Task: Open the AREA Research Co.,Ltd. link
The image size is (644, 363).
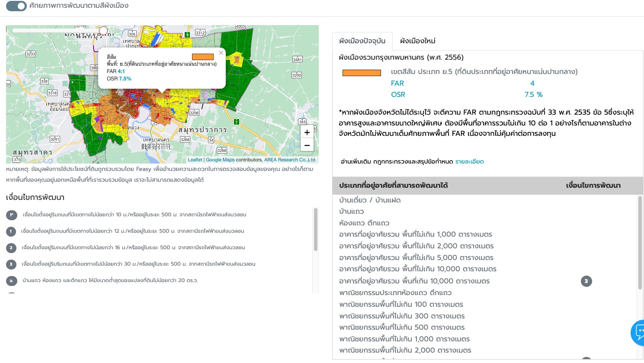Action: click(290, 160)
